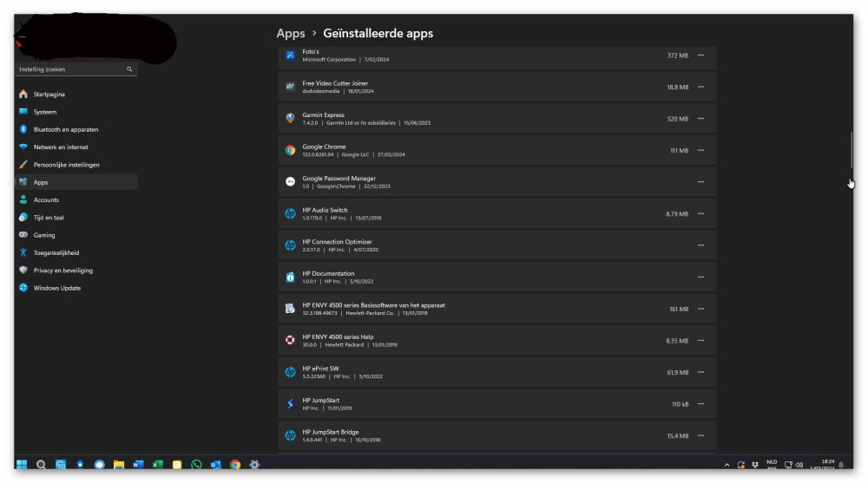Viewport: 868px width, 483px height.
Task: Click the HP ENVY 4500 series Help icon
Action: (290, 340)
